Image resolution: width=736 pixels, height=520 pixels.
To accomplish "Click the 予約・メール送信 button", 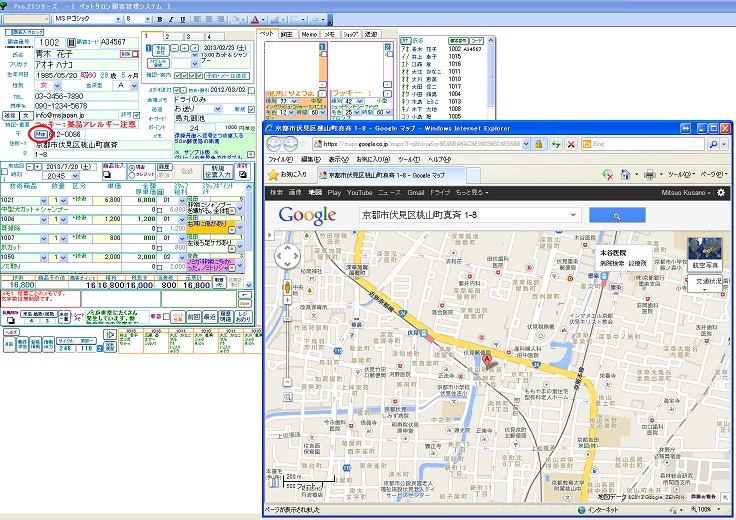I will (227, 76).
